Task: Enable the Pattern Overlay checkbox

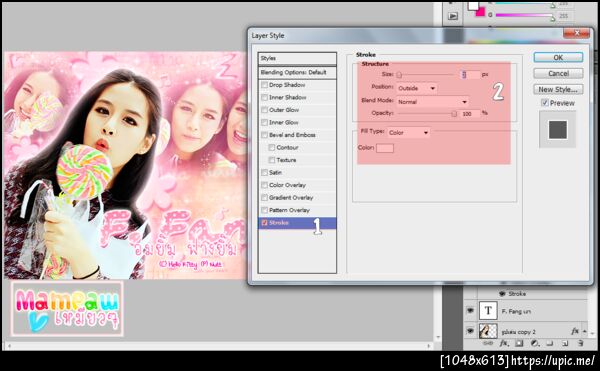Action: [x=264, y=210]
